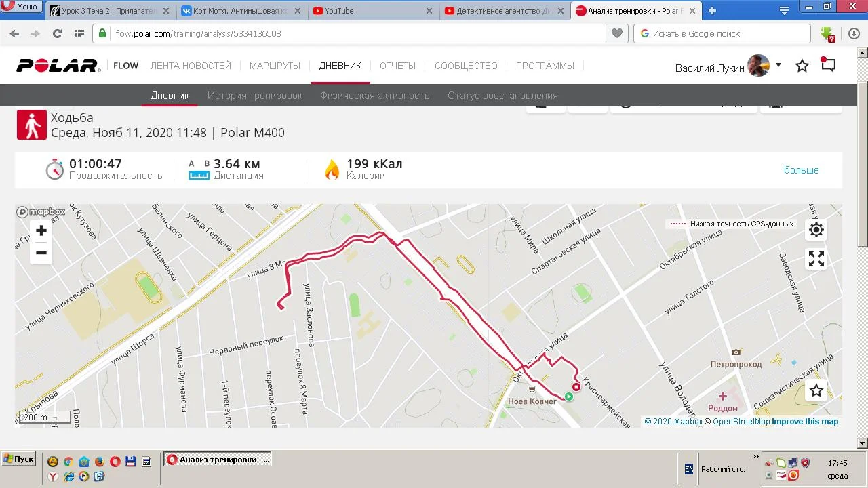Zoom in the map with plus button

pos(41,231)
